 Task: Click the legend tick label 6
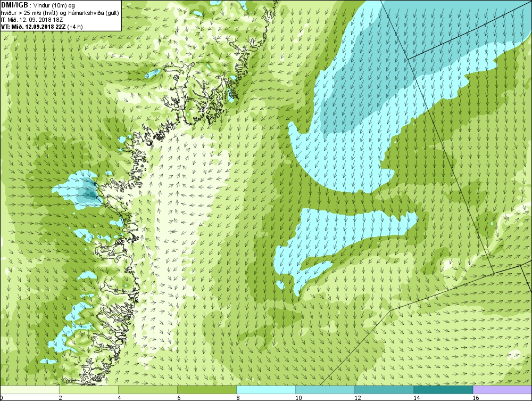coord(178,398)
